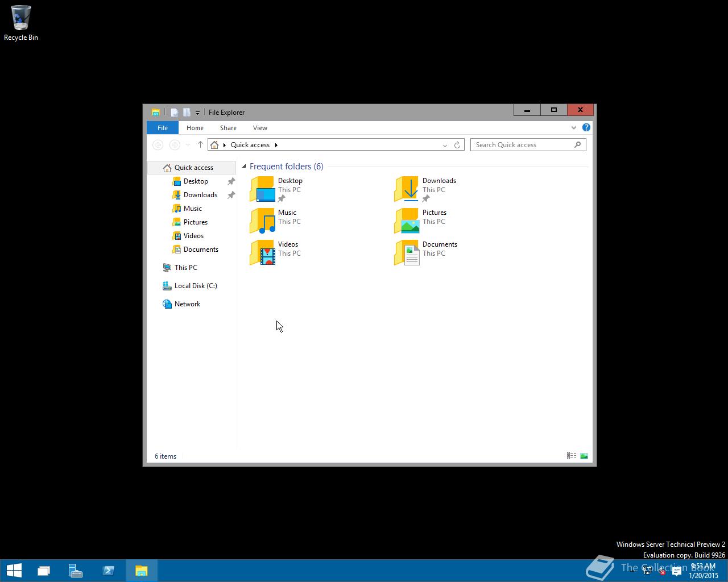The height and width of the screenshot is (582, 728).
Task: Click the New folder quick access toolbar icon
Action: [x=186, y=112]
